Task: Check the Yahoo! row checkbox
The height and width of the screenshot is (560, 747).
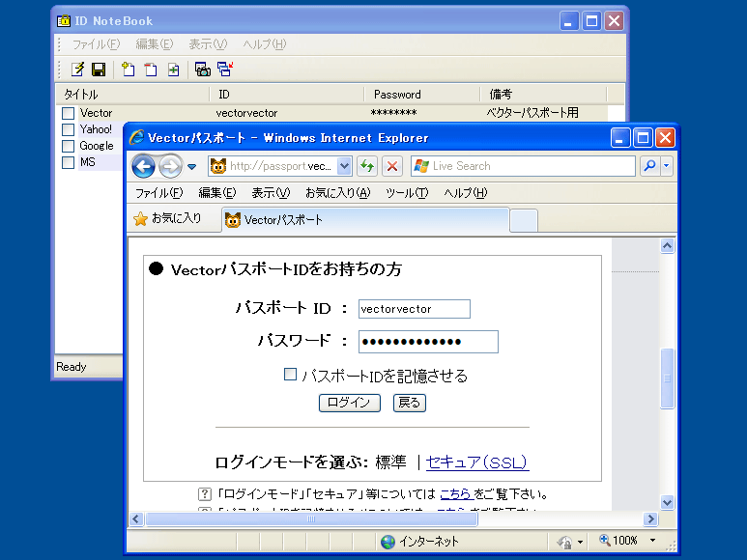Action: click(x=68, y=129)
